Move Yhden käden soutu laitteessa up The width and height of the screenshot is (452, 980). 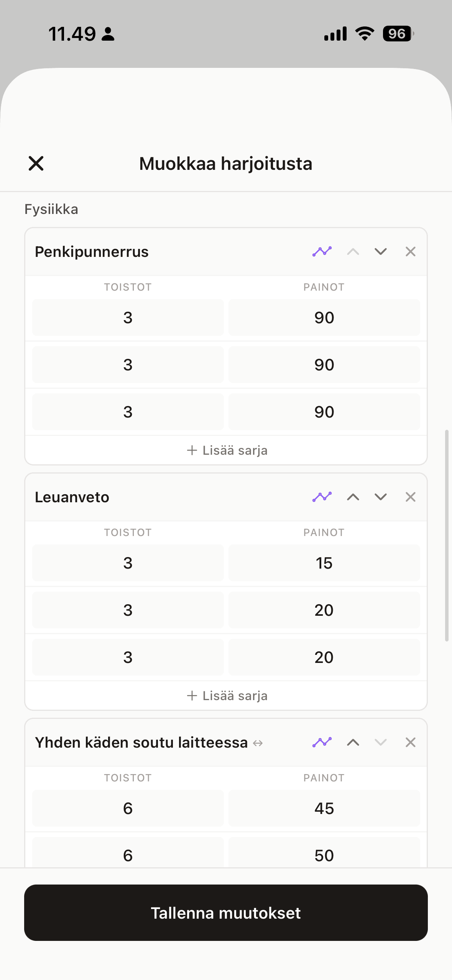tap(353, 742)
